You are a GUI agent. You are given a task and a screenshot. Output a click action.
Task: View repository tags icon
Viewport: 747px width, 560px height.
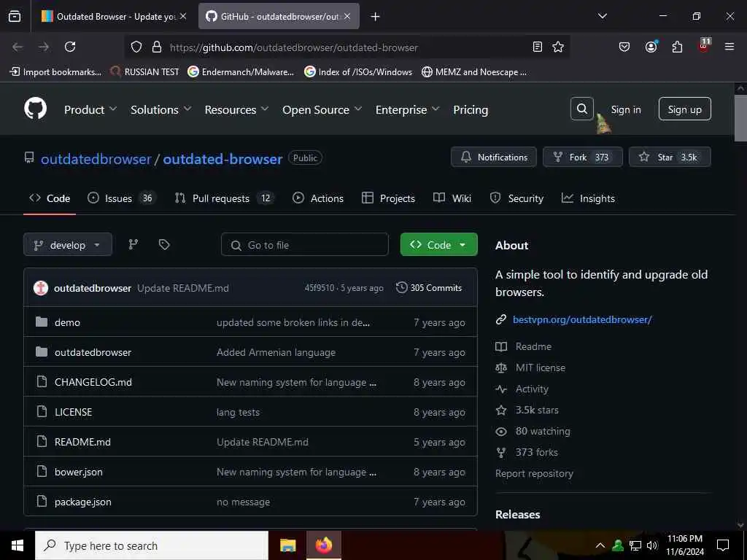click(164, 244)
